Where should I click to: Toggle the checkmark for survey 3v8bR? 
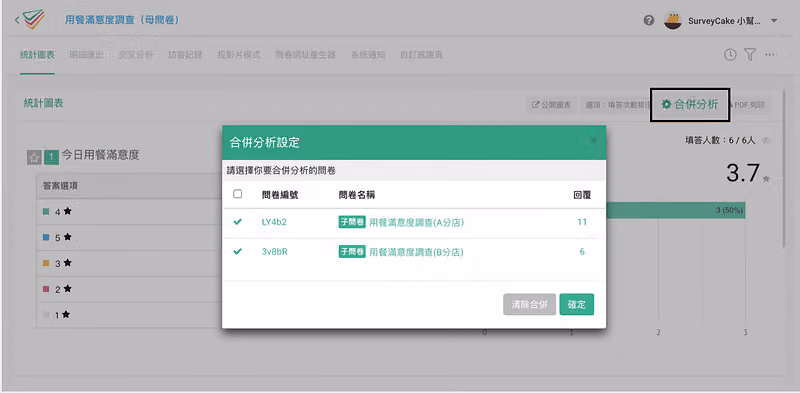tap(237, 252)
